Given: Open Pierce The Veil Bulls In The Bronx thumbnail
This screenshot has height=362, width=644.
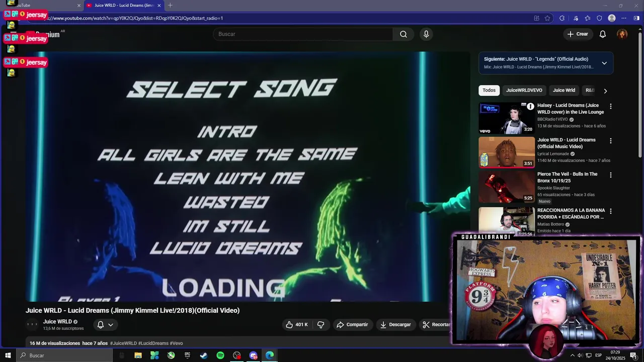Looking at the screenshot, I should [x=506, y=187].
